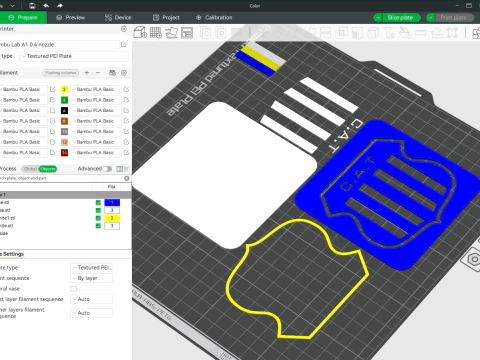Open filament 2 Bambu PLA Basic dropdown

click(95, 89)
